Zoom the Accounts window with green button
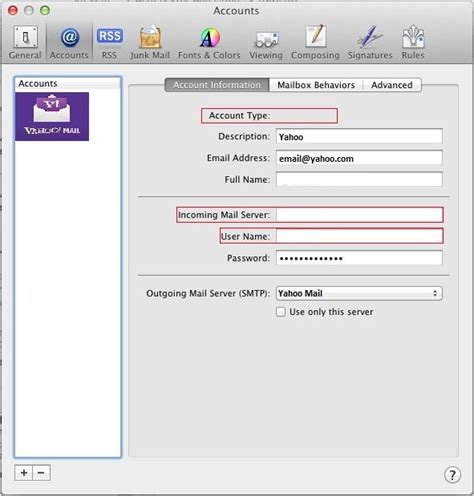The width and height of the screenshot is (474, 496). (x=45, y=11)
